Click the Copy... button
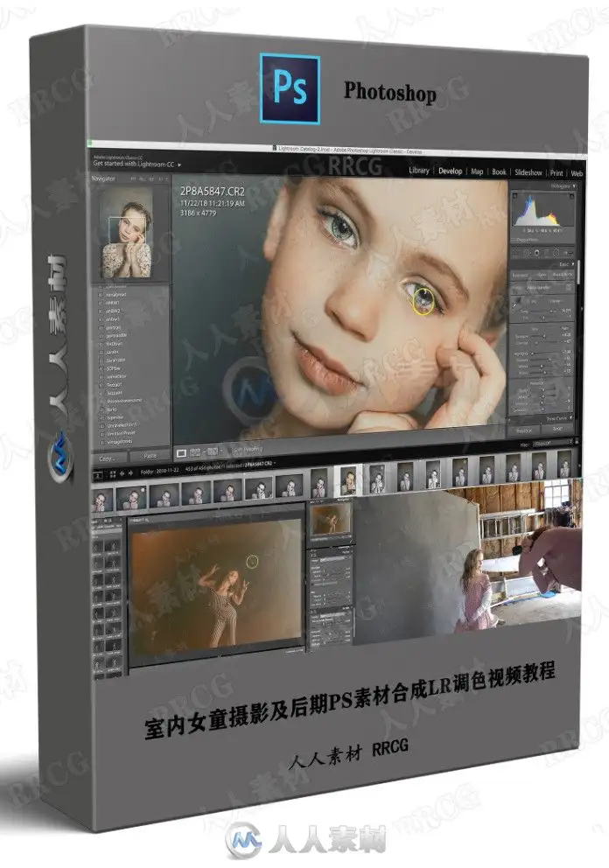This screenshot has width=609, height=868. (x=108, y=458)
